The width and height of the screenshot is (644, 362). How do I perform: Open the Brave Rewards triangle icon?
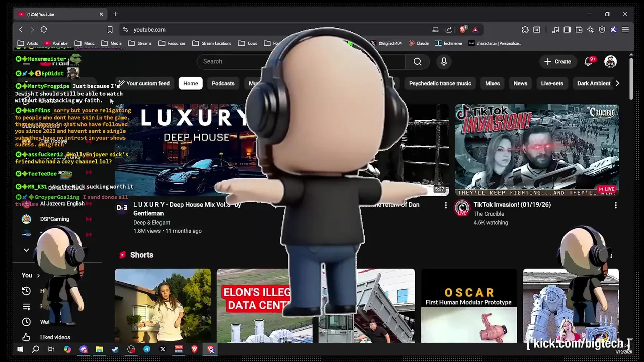(475, 30)
